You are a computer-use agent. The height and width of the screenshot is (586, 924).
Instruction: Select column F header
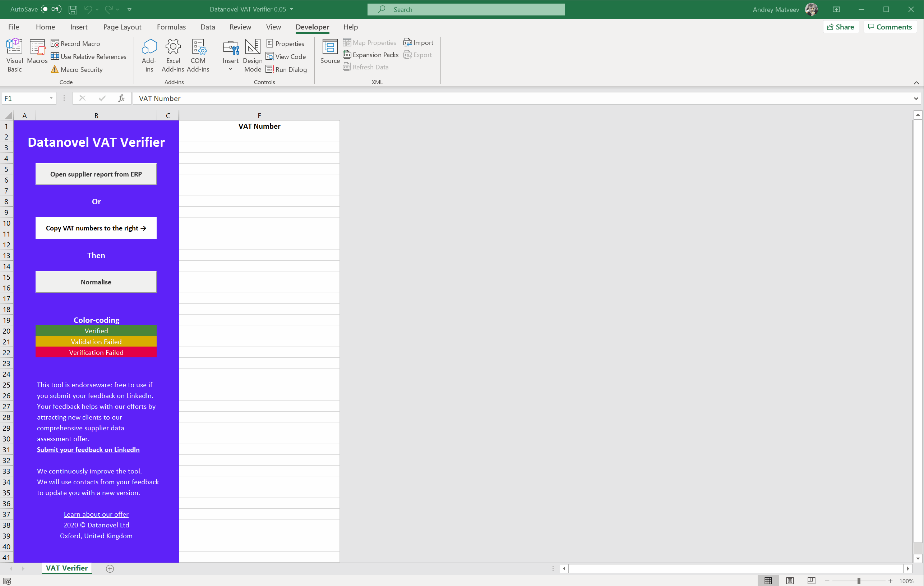pos(259,115)
